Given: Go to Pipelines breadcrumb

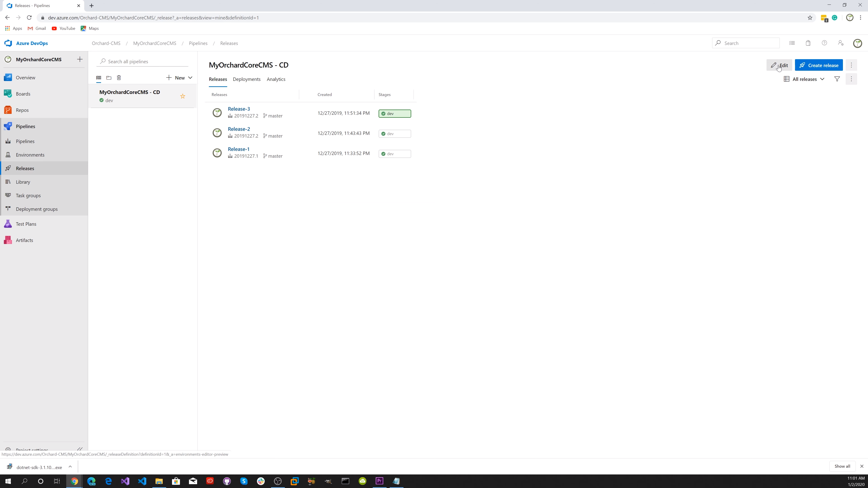Looking at the screenshot, I should point(198,43).
